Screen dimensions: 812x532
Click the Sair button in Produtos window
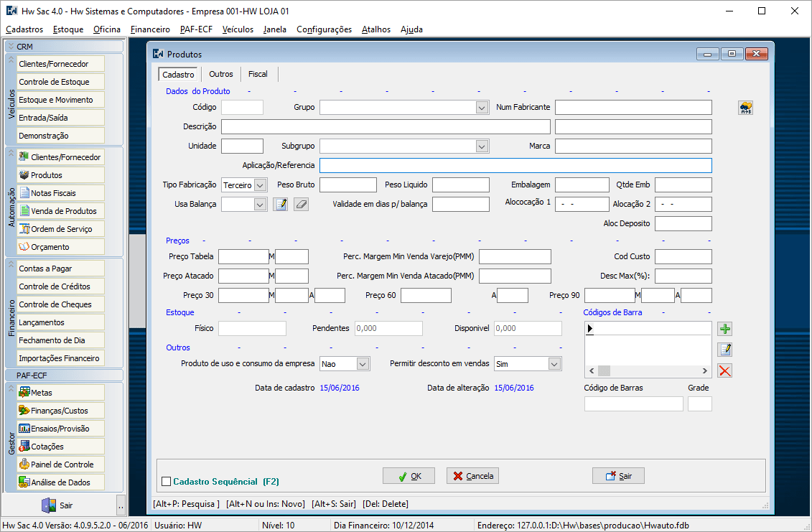[618, 476]
